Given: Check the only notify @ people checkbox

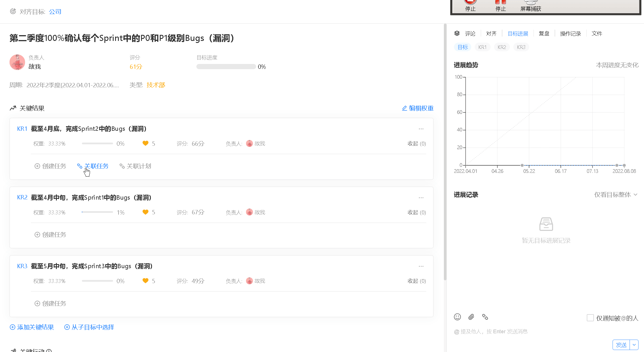Looking at the screenshot, I should [x=590, y=318].
